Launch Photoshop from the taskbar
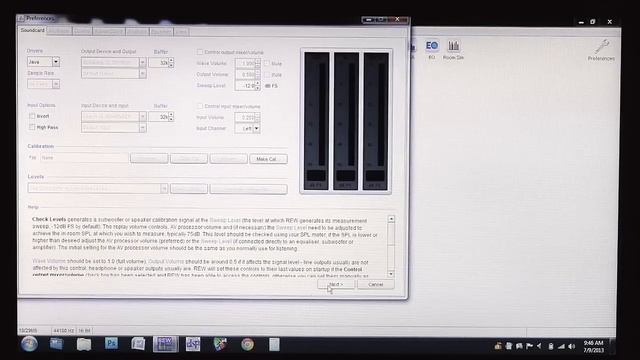 point(111,344)
